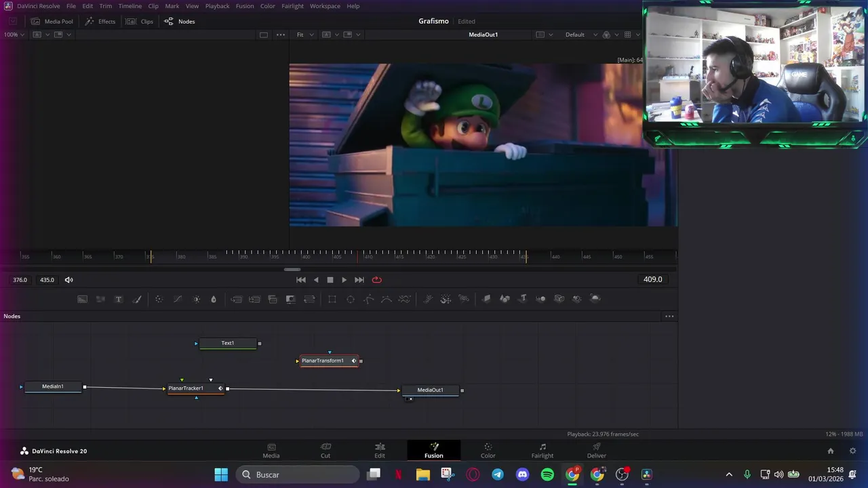
Task: Click the render start field 376.0
Action: (x=20, y=280)
